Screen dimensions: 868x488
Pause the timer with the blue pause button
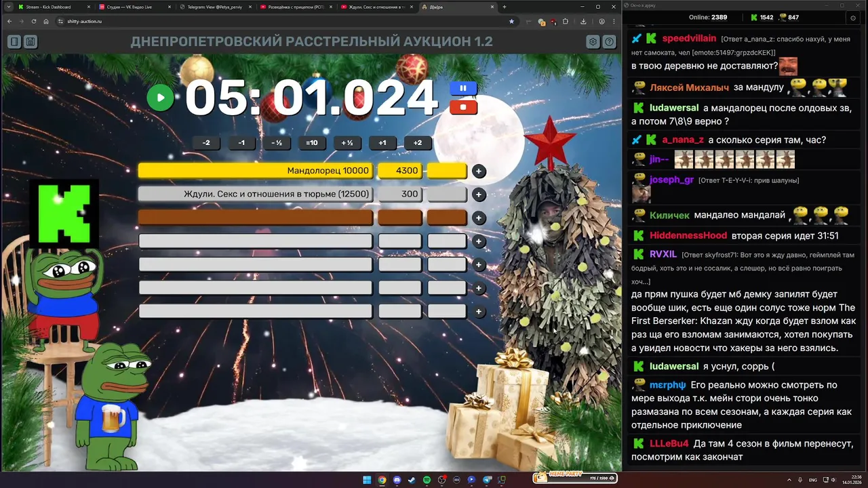coord(463,88)
